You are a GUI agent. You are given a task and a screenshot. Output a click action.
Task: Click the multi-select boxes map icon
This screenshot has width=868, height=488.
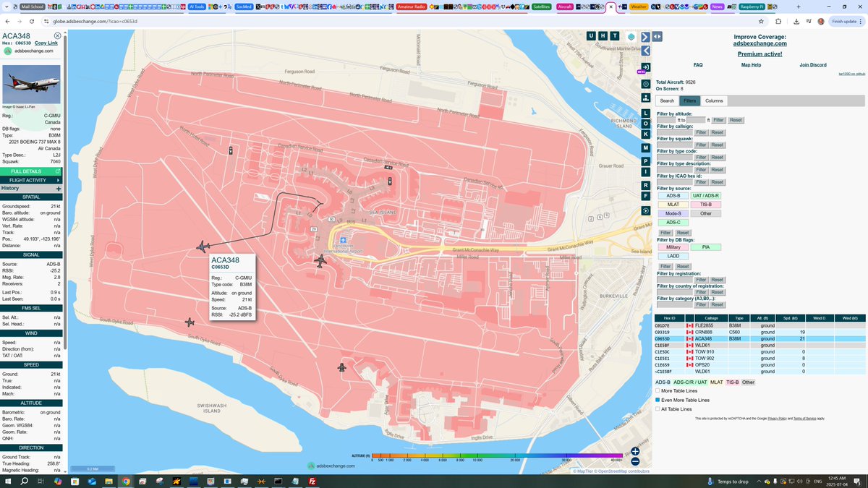point(645,98)
